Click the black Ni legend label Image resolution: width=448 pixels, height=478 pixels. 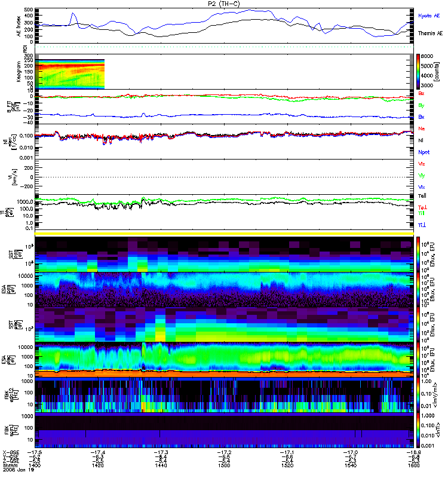tap(421, 140)
